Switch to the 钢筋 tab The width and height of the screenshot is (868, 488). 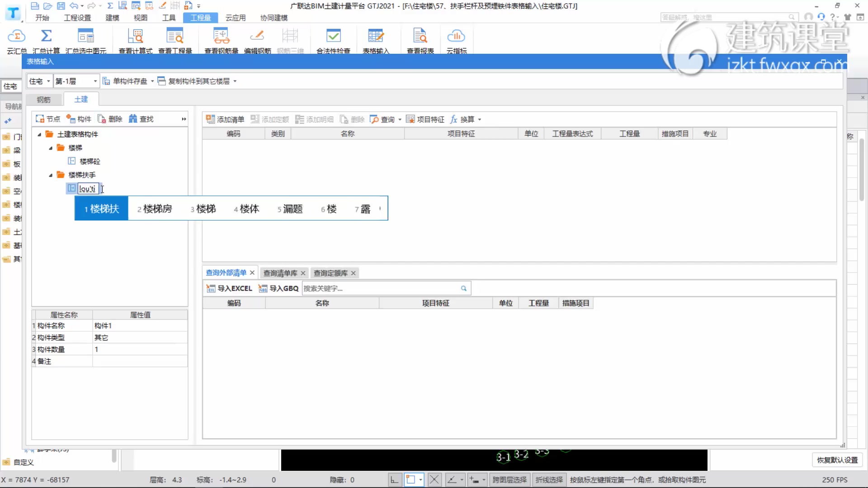point(43,99)
